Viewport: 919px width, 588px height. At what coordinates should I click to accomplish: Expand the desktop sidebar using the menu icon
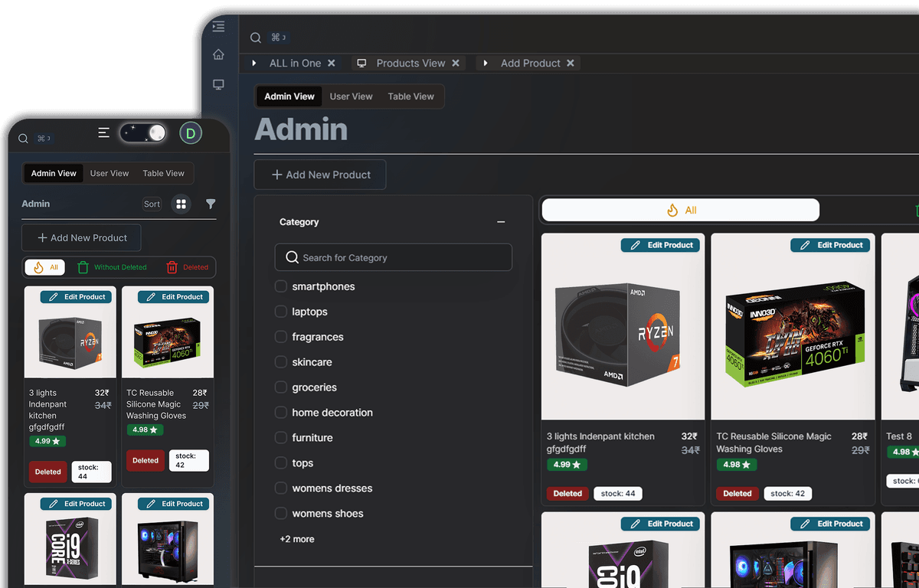(218, 27)
